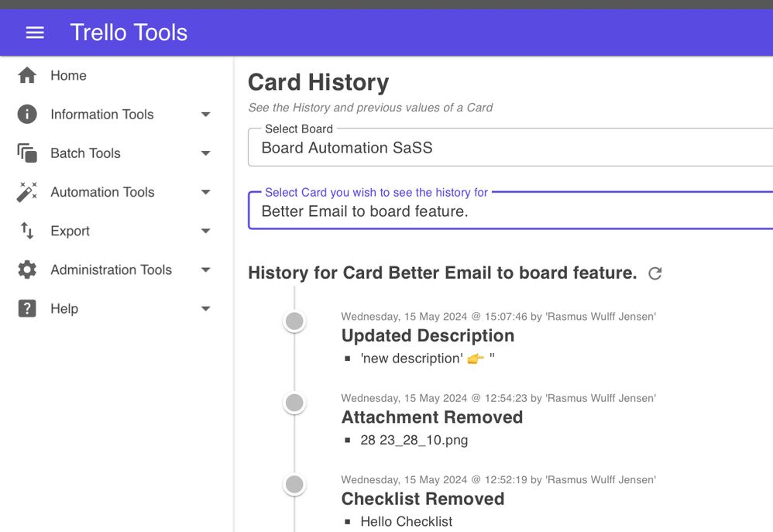Click the Administration Tools gear icon
The height and width of the screenshot is (532, 773).
tap(27, 269)
